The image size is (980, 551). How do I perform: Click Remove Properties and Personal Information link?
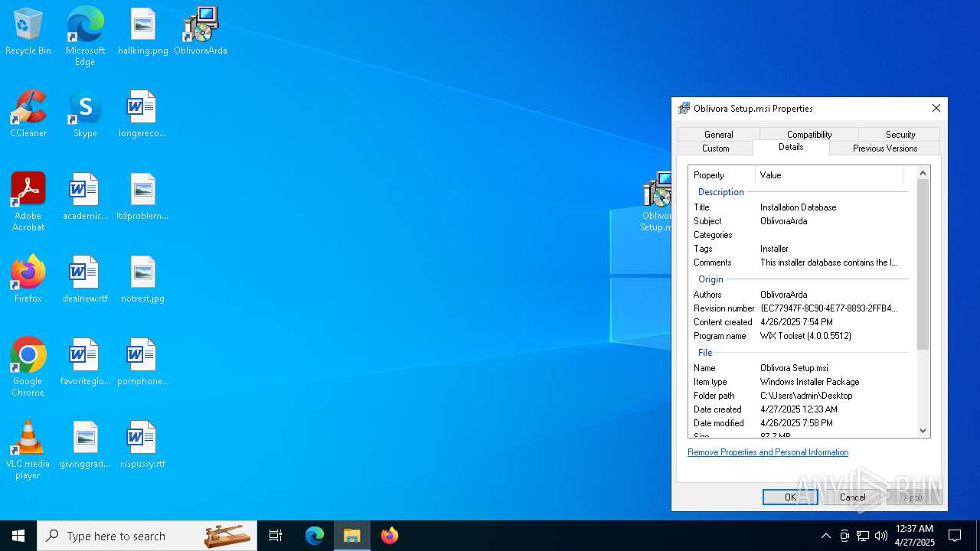(768, 452)
